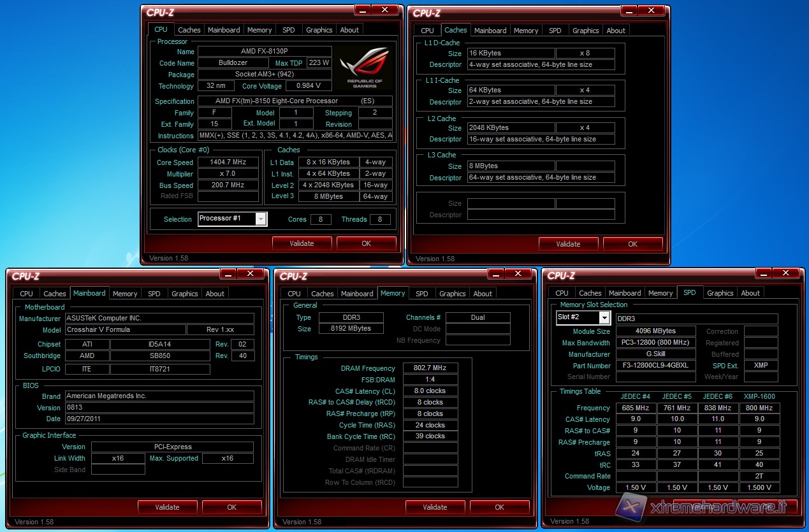Close the CPU-Z window showing Processor details

(x=385, y=10)
